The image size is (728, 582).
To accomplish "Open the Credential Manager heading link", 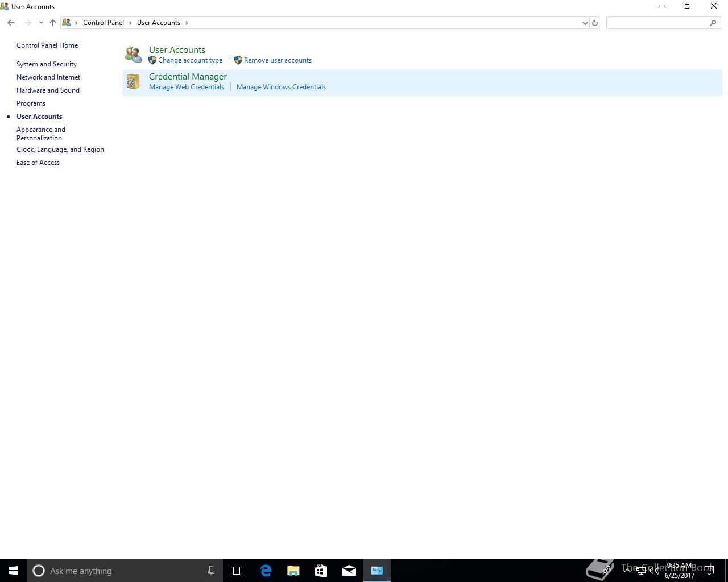I will (188, 77).
